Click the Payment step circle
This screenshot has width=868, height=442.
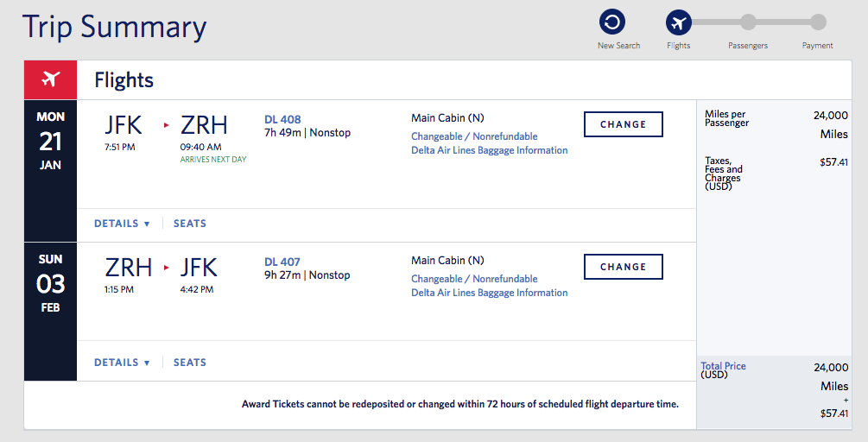pos(817,22)
